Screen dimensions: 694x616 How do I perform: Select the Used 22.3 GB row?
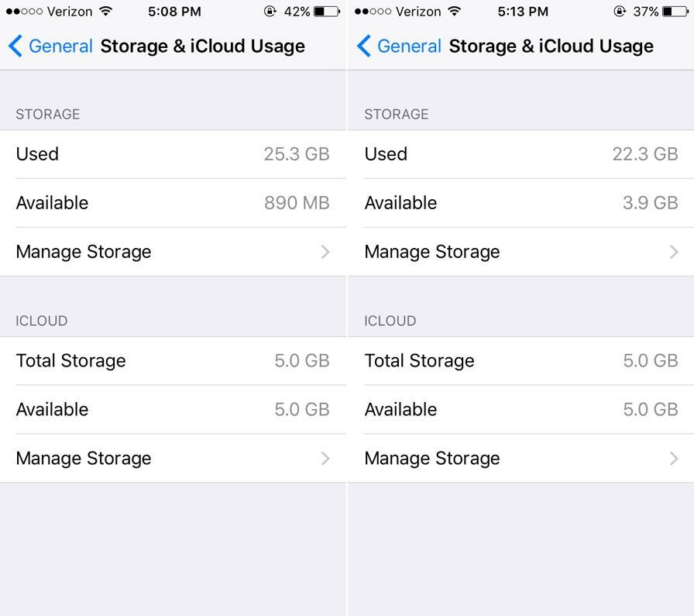pyautogui.click(x=521, y=154)
